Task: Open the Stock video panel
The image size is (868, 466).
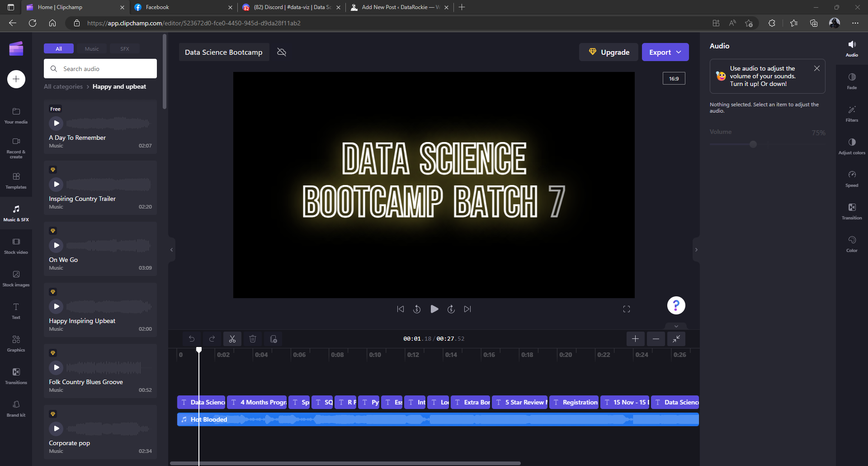Action: [16, 245]
